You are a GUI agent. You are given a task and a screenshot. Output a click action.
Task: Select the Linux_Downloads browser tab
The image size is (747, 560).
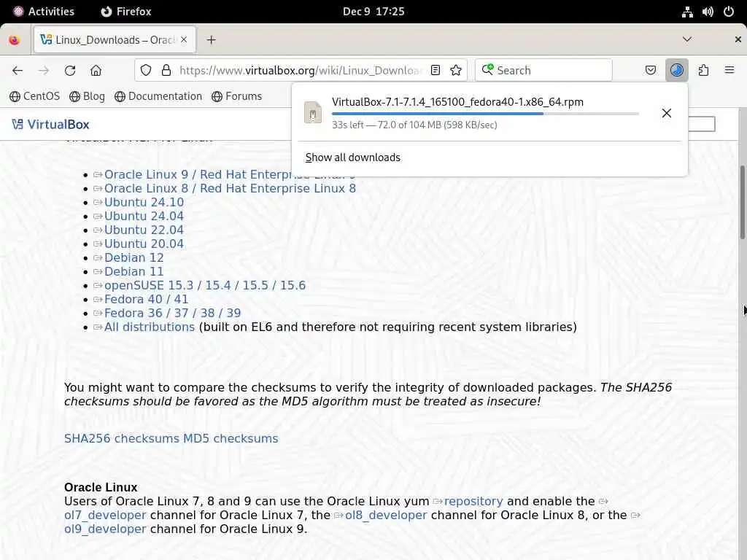[115, 40]
